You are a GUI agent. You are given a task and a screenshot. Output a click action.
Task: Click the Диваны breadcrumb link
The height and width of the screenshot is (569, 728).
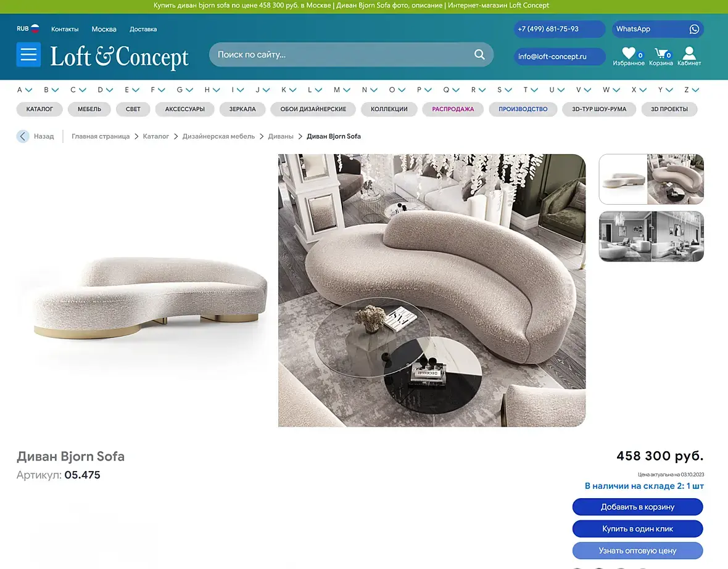(281, 136)
